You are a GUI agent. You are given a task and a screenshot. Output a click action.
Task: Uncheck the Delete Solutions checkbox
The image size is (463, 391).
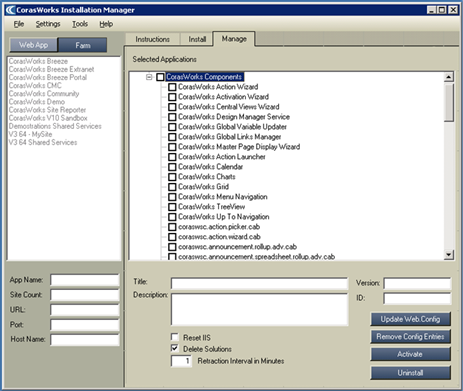[174, 348]
